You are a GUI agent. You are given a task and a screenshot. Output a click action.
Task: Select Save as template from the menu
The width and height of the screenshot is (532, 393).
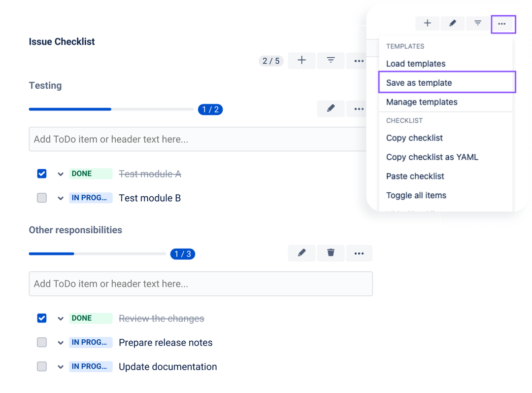click(x=419, y=82)
